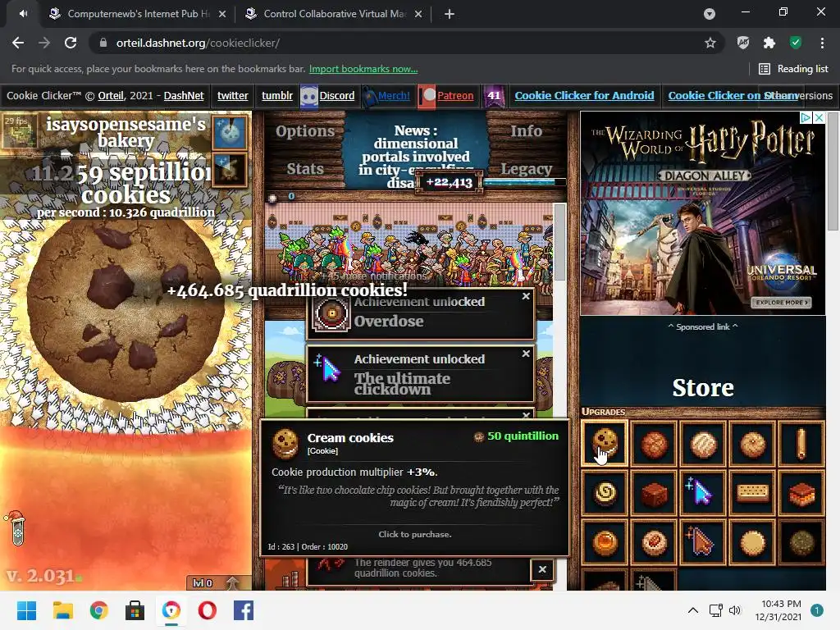Dismiss the Overdose achievement notification
The image size is (840, 630).
[526, 295]
